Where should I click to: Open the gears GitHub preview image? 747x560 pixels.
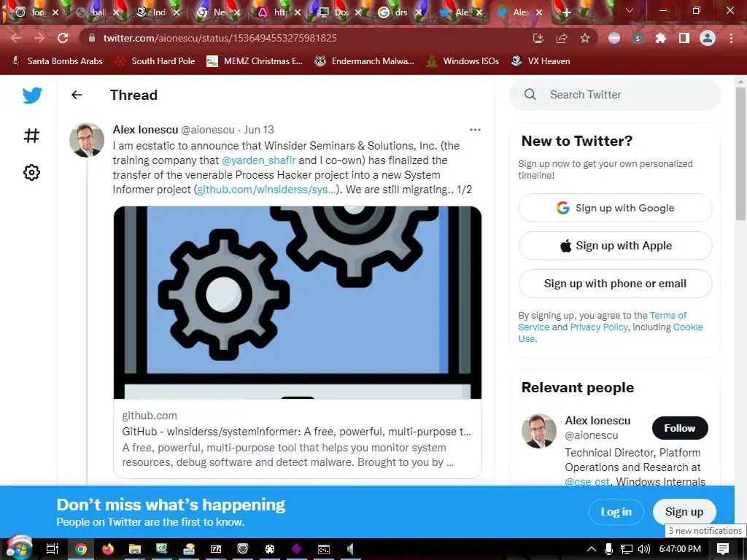(x=298, y=303)
